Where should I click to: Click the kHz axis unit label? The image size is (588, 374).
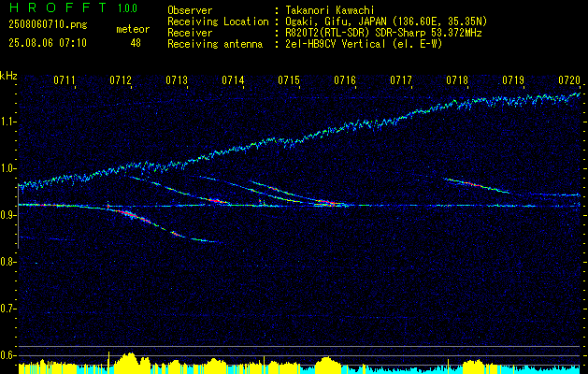click(x=8, y=76)
